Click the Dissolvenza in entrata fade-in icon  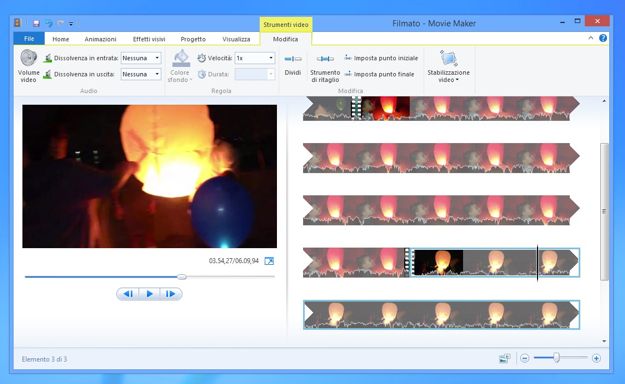click(48, 58)
